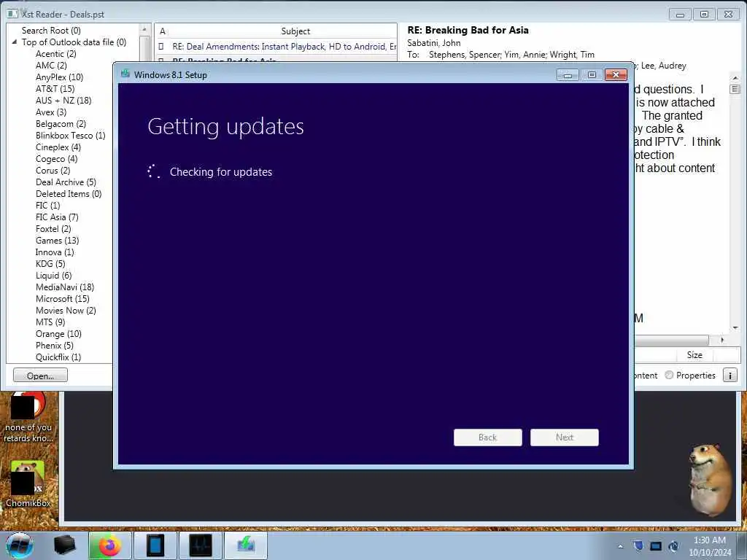
Task: Select the Properties radio button
Action: (670, 376)
